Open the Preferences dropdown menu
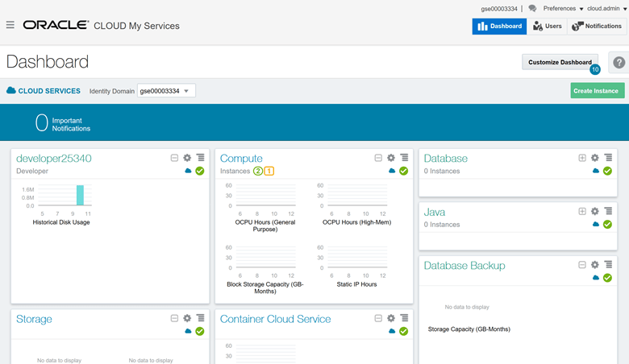629x364 pixels. [563, 9]
